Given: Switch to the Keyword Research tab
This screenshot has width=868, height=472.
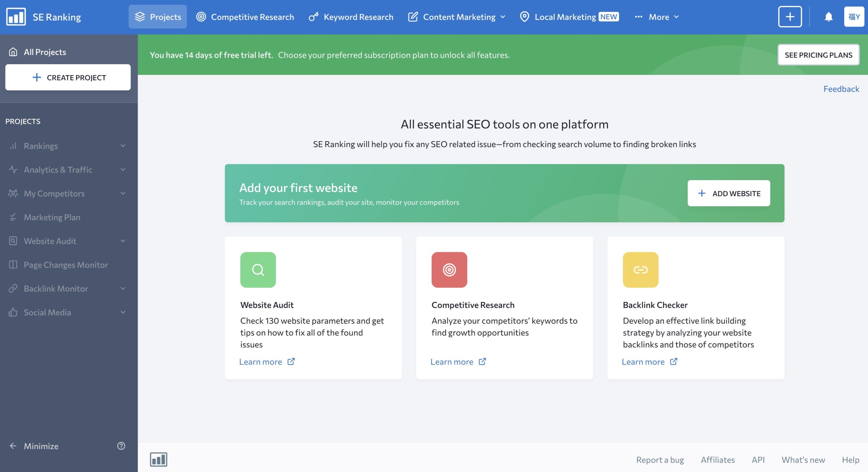Looking at the screenshot, I should (x=351, y=17).
